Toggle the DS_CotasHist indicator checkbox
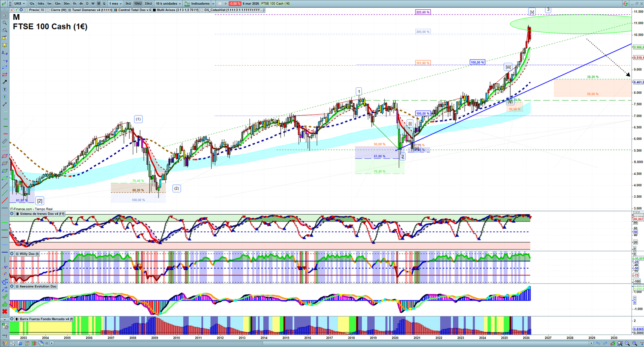Image resolution: width=644 pixels, height=347 pixels. coord(202,10)
